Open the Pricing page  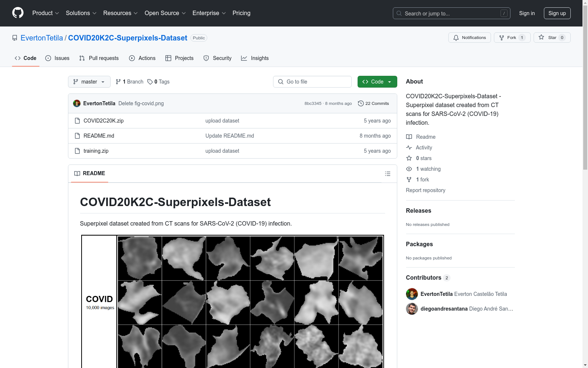click(x=241, y=13)
